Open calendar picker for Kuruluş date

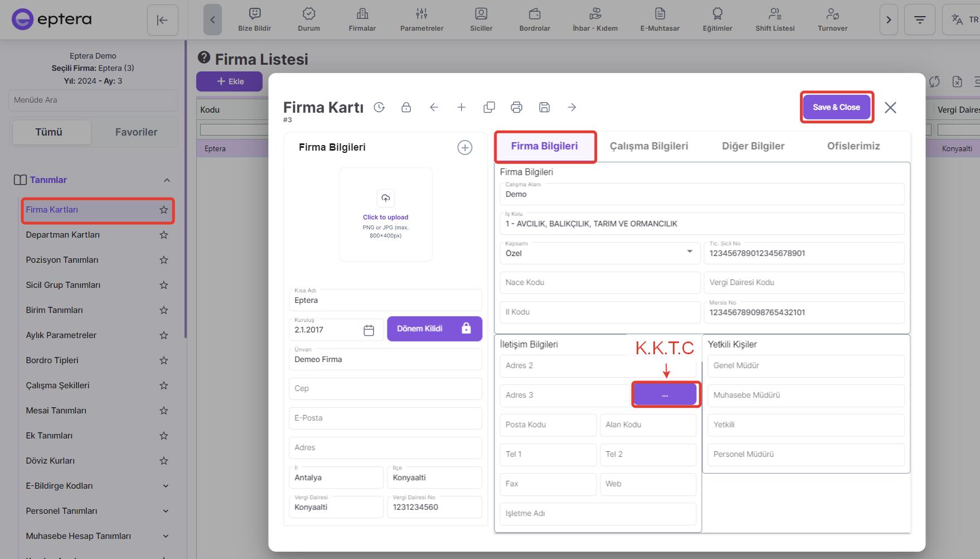click(x=368, y=330)
